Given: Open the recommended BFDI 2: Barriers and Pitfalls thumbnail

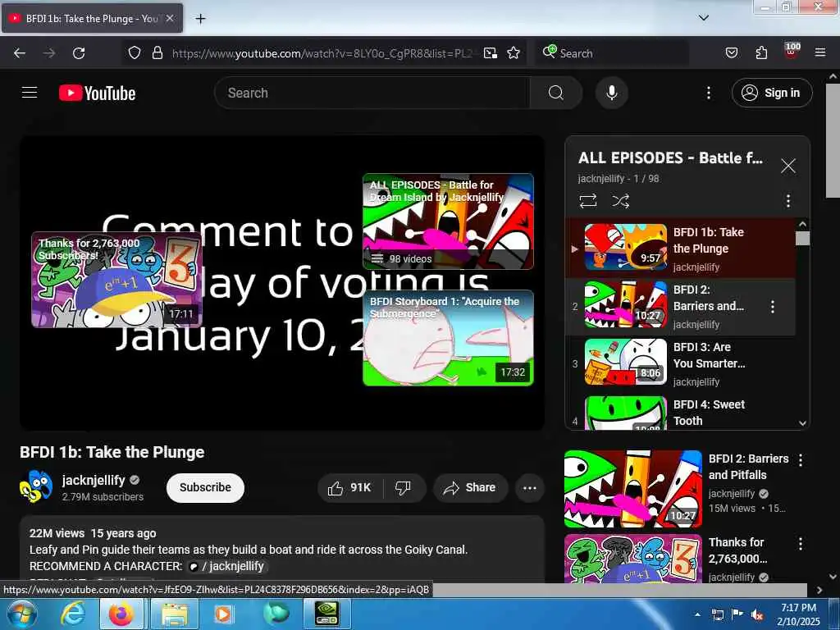Looking at the screenshot, I should (632, 489).
